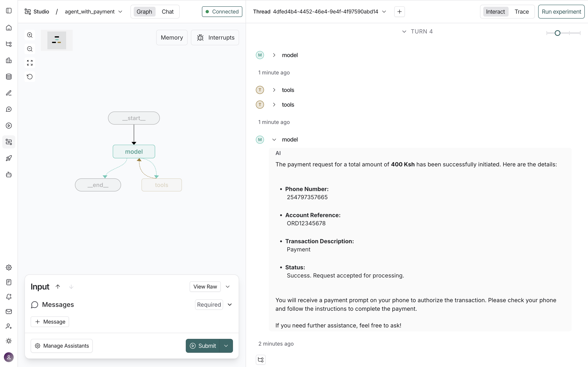Expand the first tools message
The image size is (588, 367).
[x=274, y=90]
